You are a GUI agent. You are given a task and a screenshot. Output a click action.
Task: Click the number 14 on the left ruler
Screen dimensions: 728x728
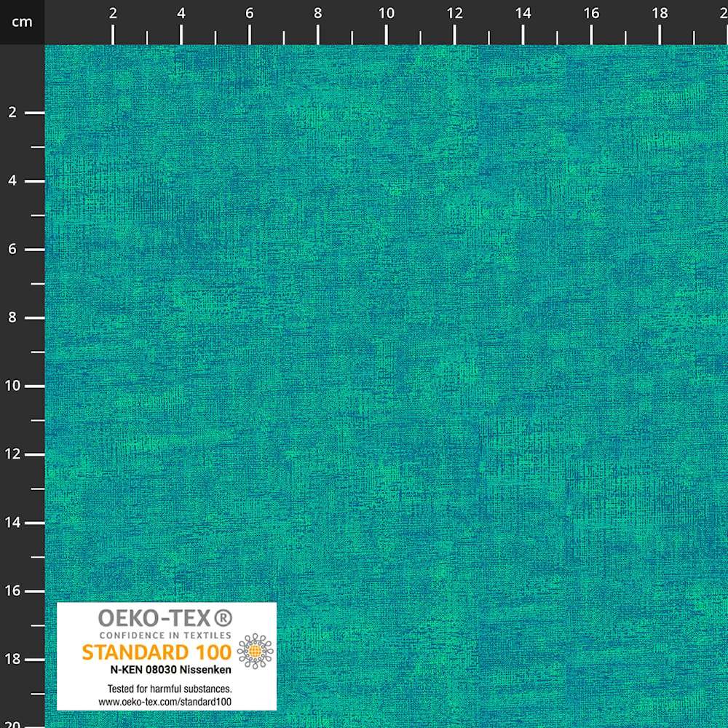12,522
